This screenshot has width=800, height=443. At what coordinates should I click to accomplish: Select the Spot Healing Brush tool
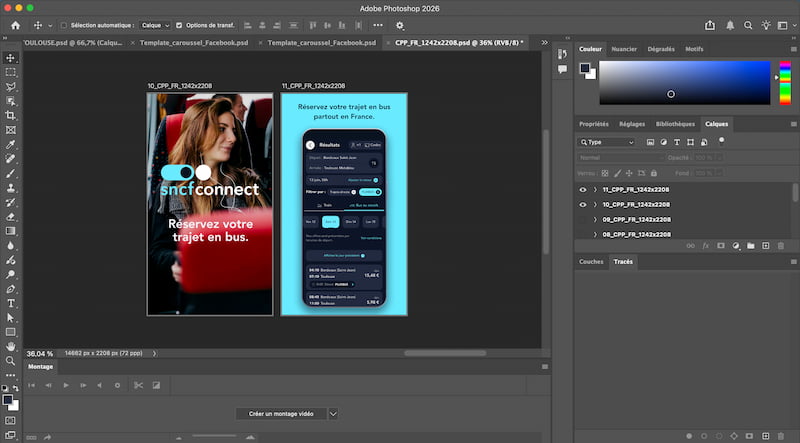tap(10, 159)
